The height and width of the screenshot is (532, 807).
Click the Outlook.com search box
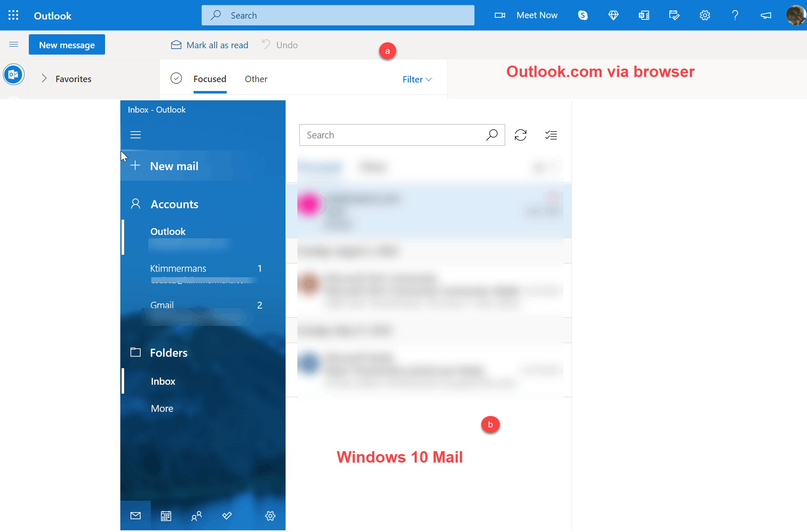[338, 15]
